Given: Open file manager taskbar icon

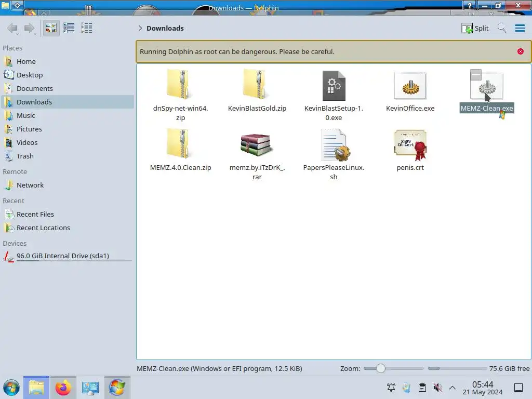Looking at the screenshot, I should pos(36,388).
